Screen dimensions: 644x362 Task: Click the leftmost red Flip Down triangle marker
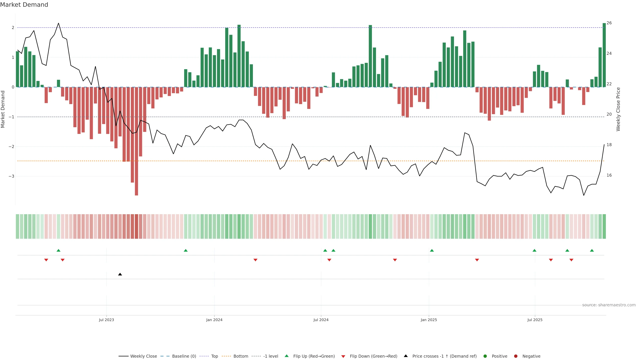point(46,260)
